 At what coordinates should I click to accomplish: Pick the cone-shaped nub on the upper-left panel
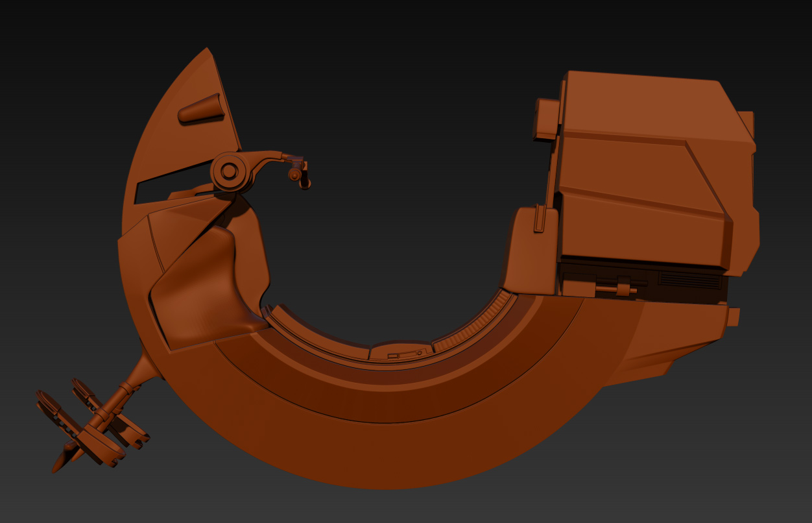(x=200, y=108)
